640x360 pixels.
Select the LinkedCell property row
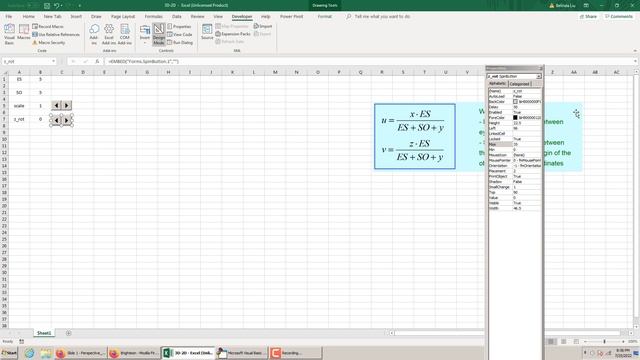tap(515, 133)
